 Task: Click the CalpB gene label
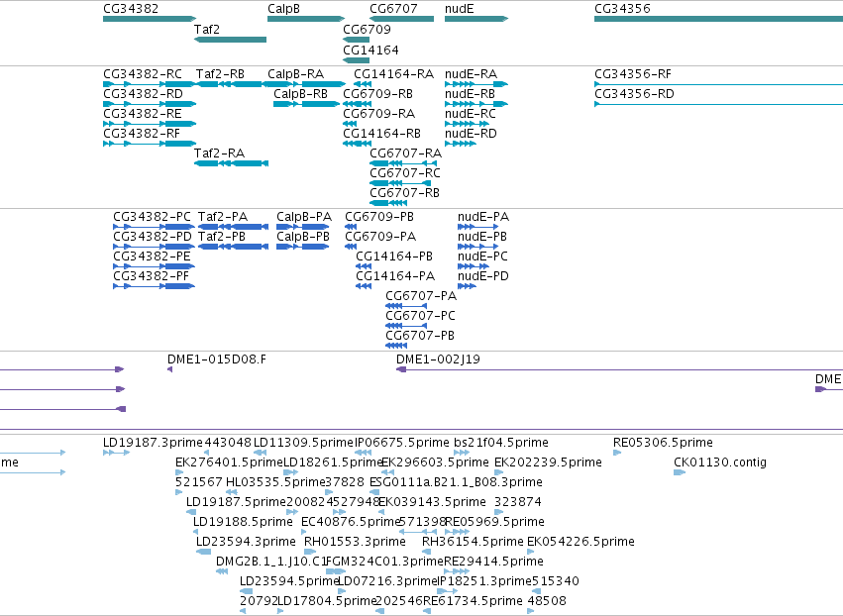pyautogui.click(x=283, y=9)
